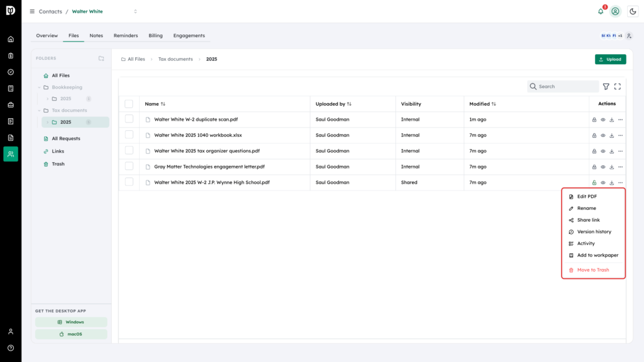Image resolution: width=644 pixels, height=362 pixels.
Task: Click lock icon for Gray Matter engagement letter
Action: click(x=594, y=167)
